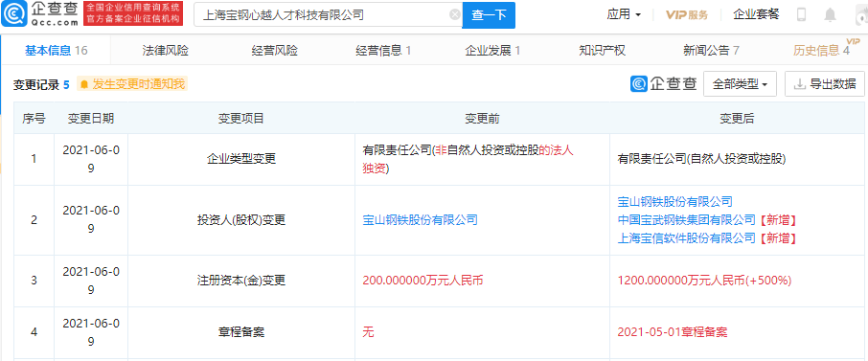Viewport: 868px width, 361px height.
Task: Switch to 基本信息 tab
Action: [56, 51]
